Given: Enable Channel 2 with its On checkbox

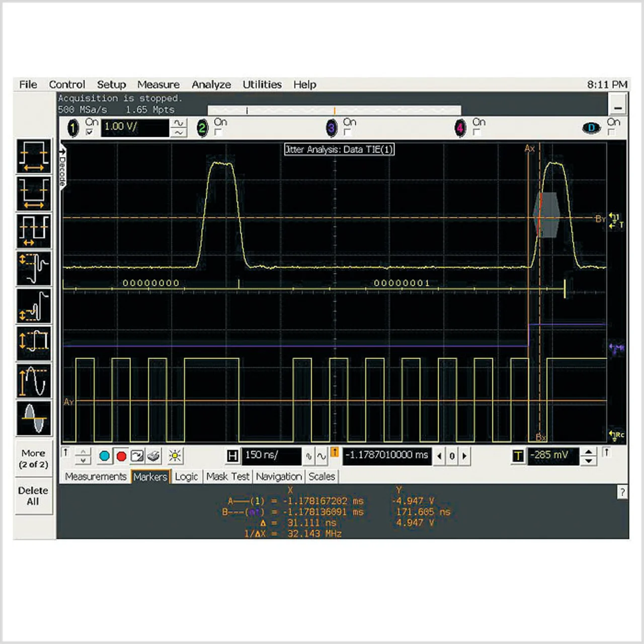Looking at the screenshot, I should tap(218, 132).
